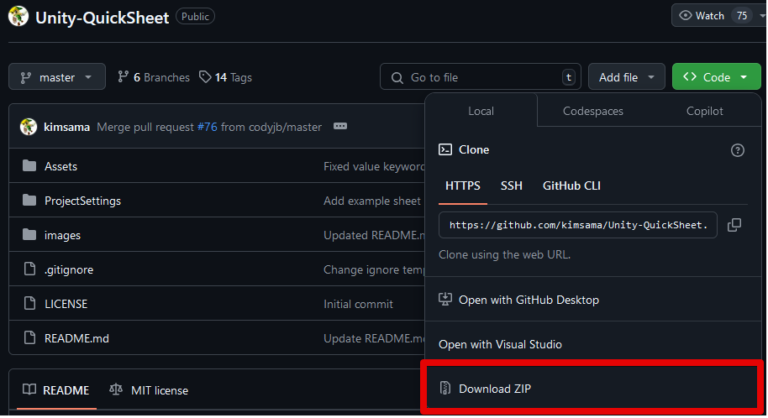Open the .gitignore file
The image size is (768, 418).
coord(68,269)
